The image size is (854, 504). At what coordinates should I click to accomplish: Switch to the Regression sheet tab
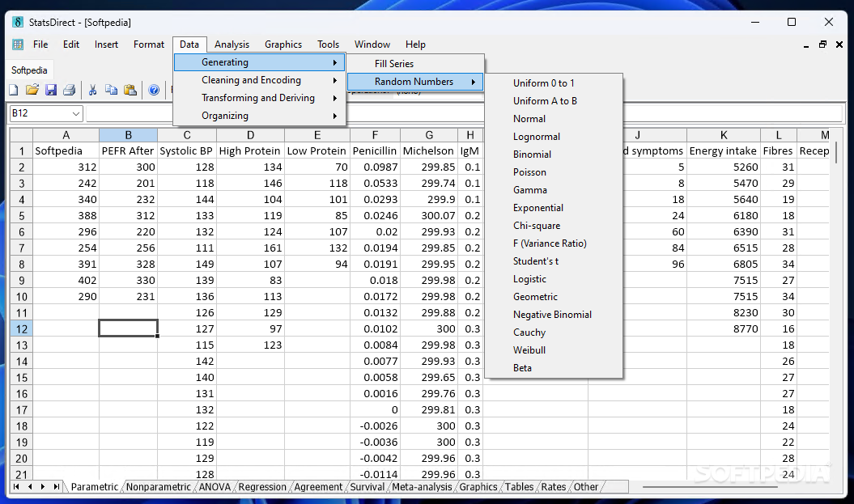click(x=262, y=487)
